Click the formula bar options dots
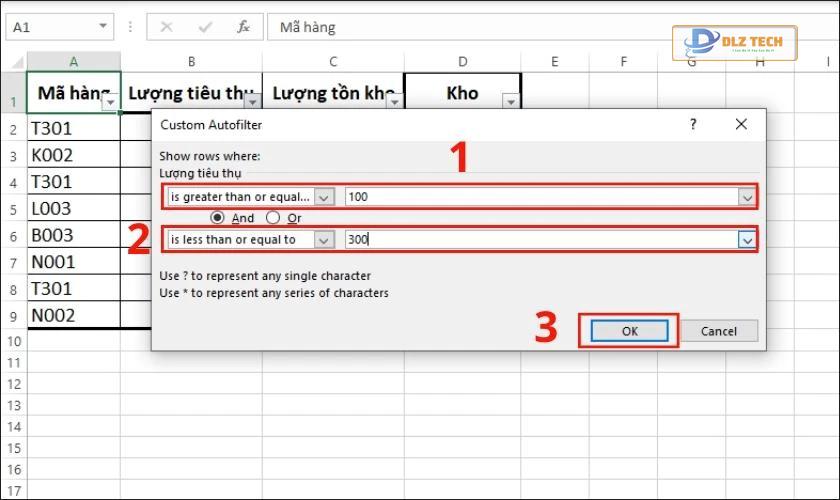 (130, 27)
